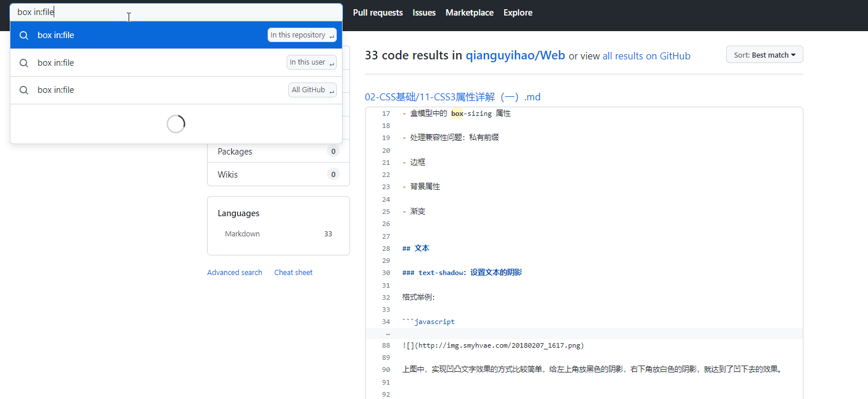
Task: Open the Pull requests menu item
Action: (378, 12)
